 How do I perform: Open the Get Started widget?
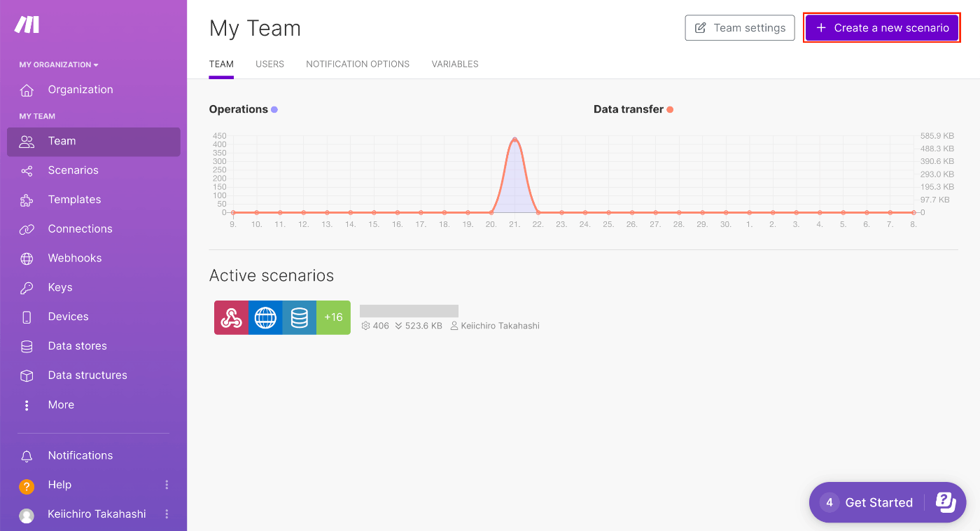tap(888, 502)
